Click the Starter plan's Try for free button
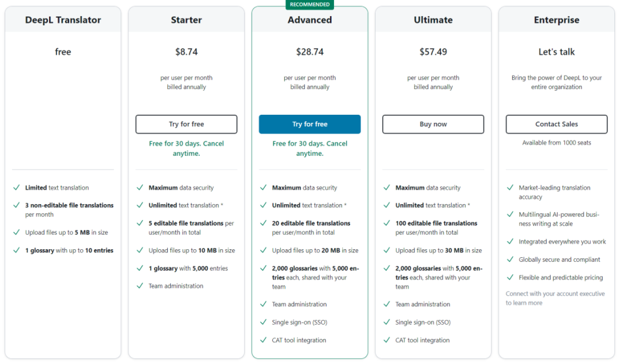 pos(186,124)
